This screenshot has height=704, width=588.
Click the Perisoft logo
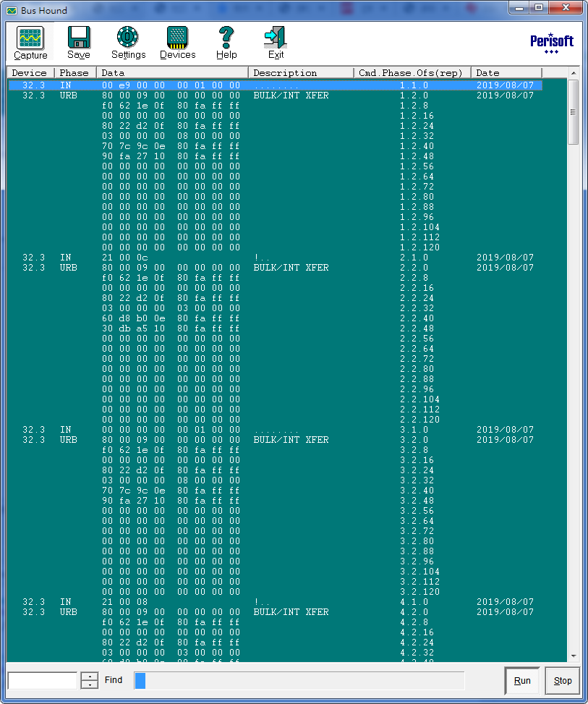(552, 43)
